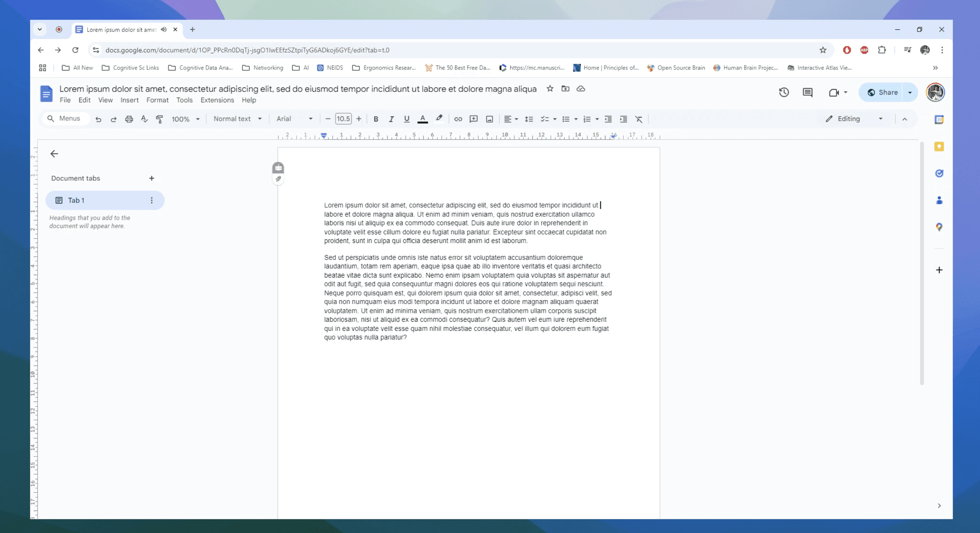Insert a link into the document
This screenshot has height=533, width=980.
[458, 119]
